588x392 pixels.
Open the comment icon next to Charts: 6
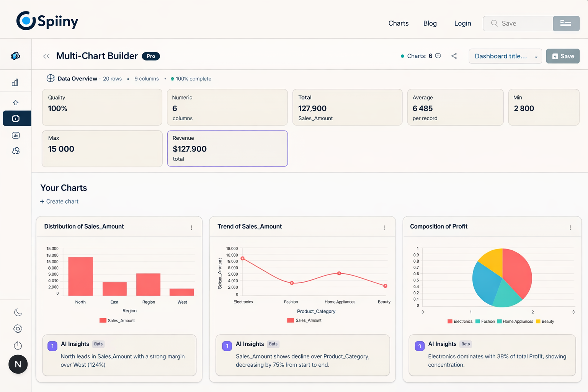pyautogui.click(x=438, y=56)
